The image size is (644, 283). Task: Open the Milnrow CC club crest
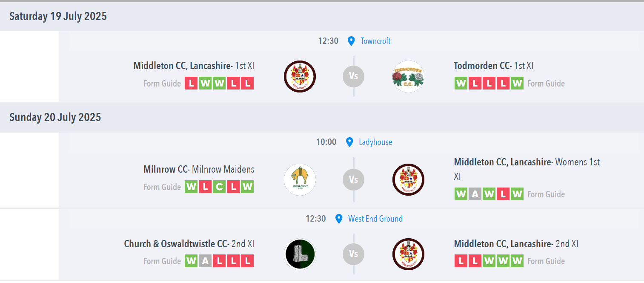pyautogui.click(x=300, y=179)
